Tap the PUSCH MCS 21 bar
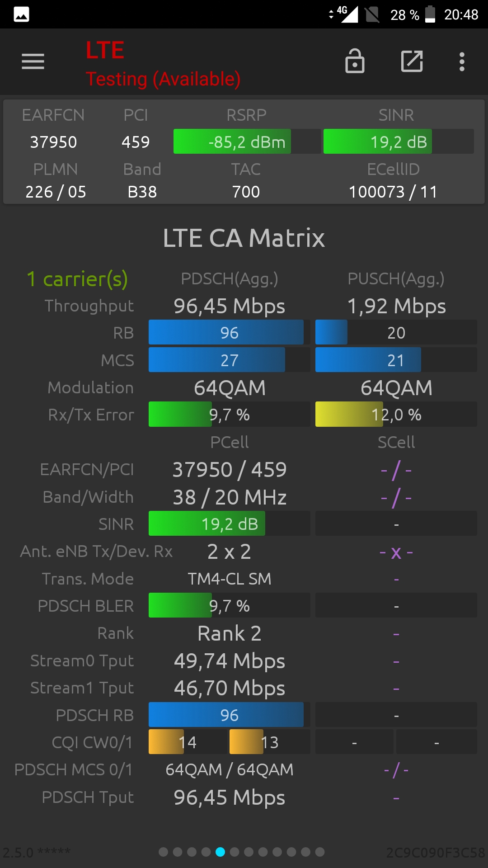 (x=396, y=360)
